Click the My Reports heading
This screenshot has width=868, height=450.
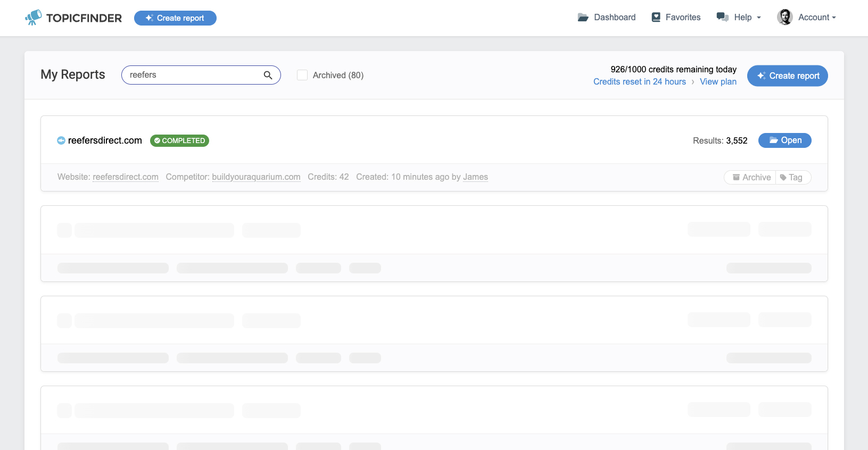click(x=73, y=74)
